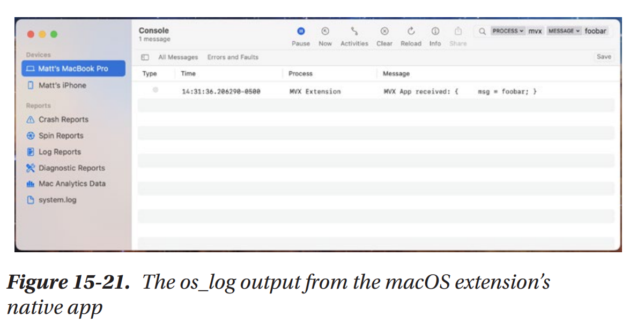The image size is (644, 324).
Task: Switch to Errors and Faults tab
Action: tap(233, 57)
